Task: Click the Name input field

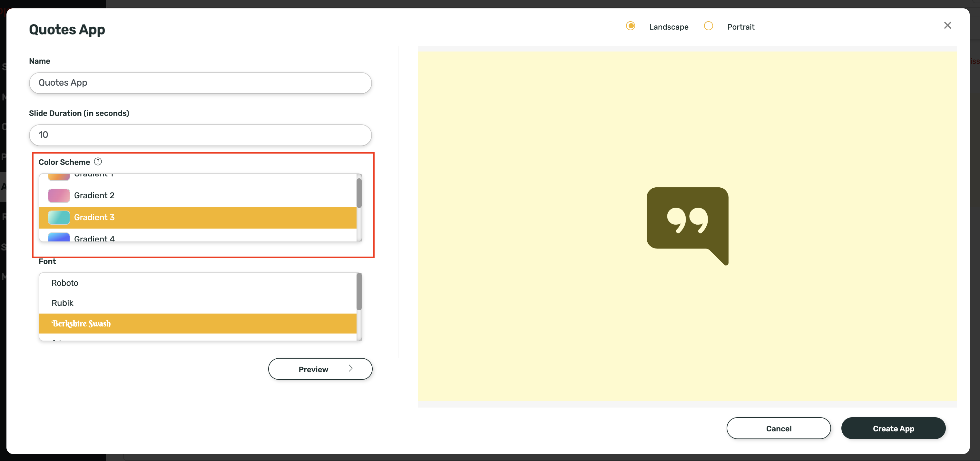Action: (x=200, y=83)
